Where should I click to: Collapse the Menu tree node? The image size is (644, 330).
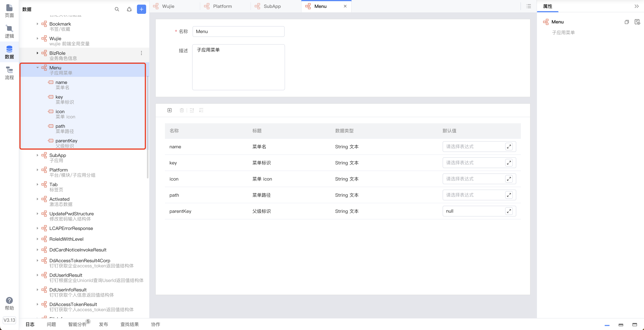pyautogui.click(x=38, y=68)
